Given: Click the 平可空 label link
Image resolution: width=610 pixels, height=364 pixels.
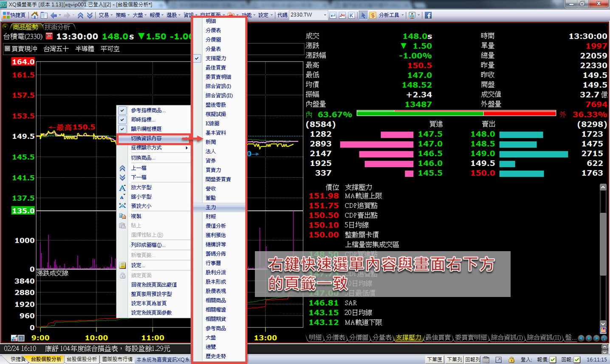Looking at the screenshot, I should pos(110,49).
